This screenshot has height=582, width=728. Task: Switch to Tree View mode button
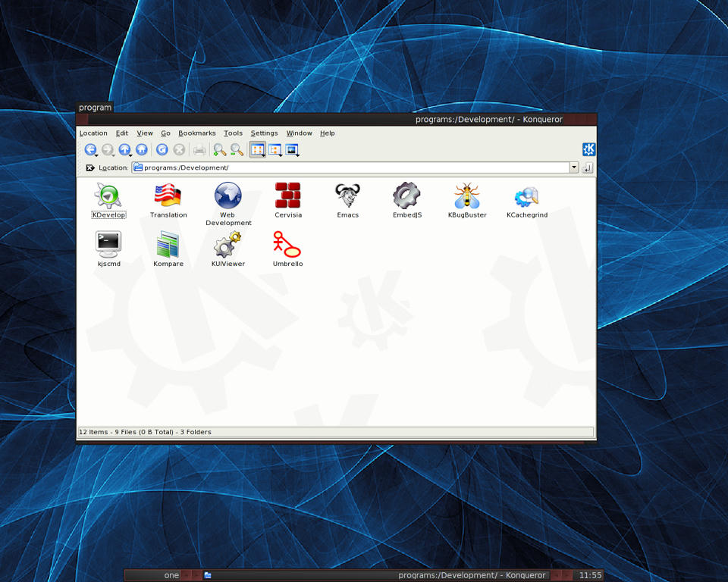(275, 150)
